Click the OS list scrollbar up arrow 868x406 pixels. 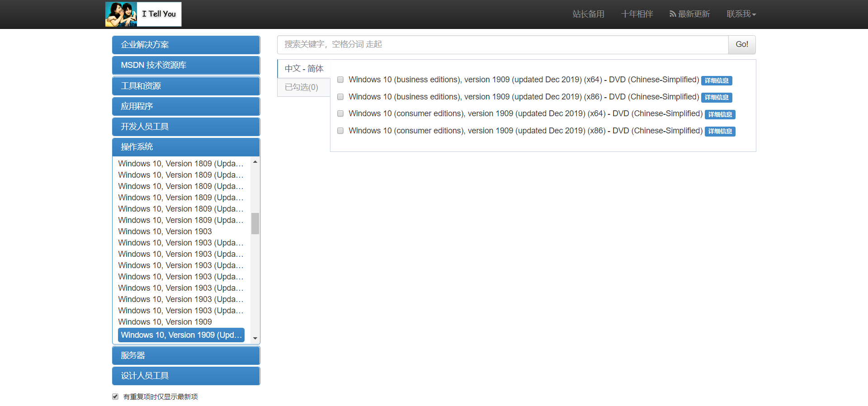(255, 162)
